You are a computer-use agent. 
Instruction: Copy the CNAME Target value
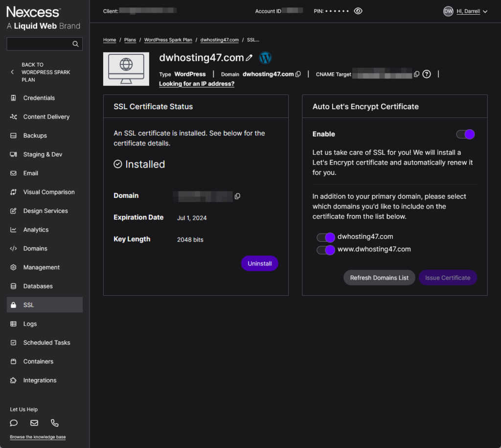(x=416, y=74)
